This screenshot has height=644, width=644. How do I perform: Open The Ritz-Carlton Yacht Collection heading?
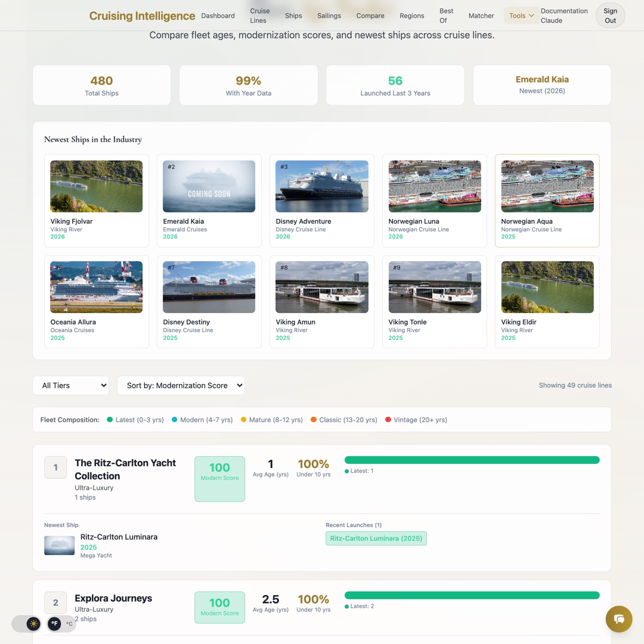point(125,469)
